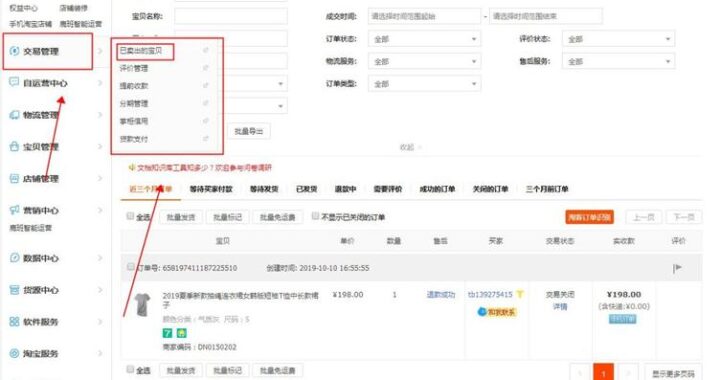Open the 店铺装修 link in the sidebar
This screenshot has height=380, width=720.
coord(73,8)
